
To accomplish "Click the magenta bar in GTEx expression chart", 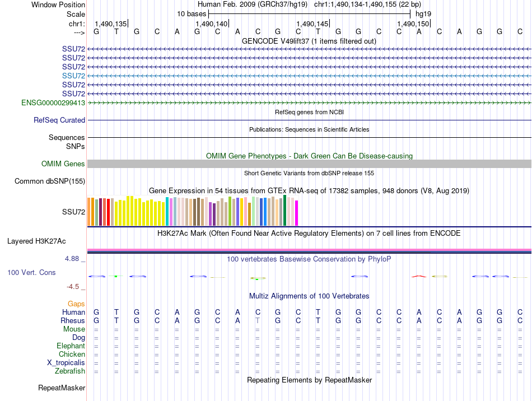I will (x=297, y=213).
